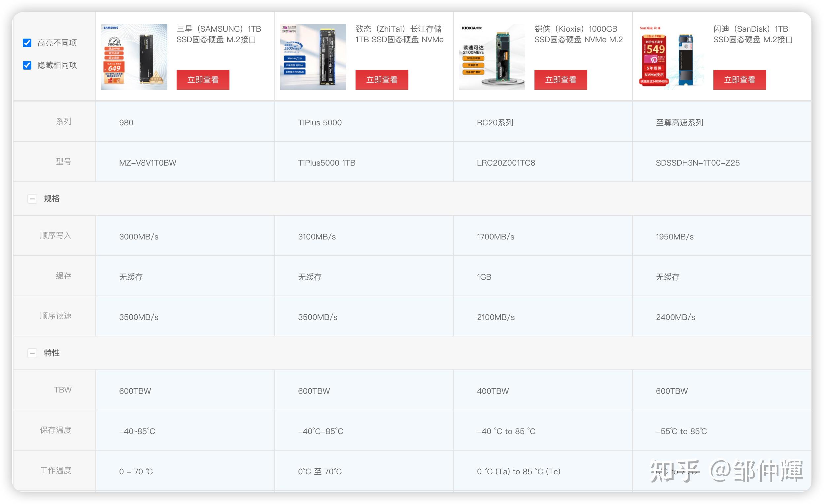Open the ZhiTai SSD product thumbnail
Screen dimensions: 824x504
(x=313, y=56)
